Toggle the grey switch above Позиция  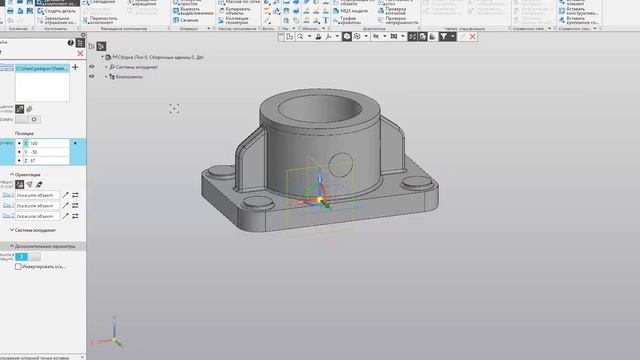[x=28, y=120]
